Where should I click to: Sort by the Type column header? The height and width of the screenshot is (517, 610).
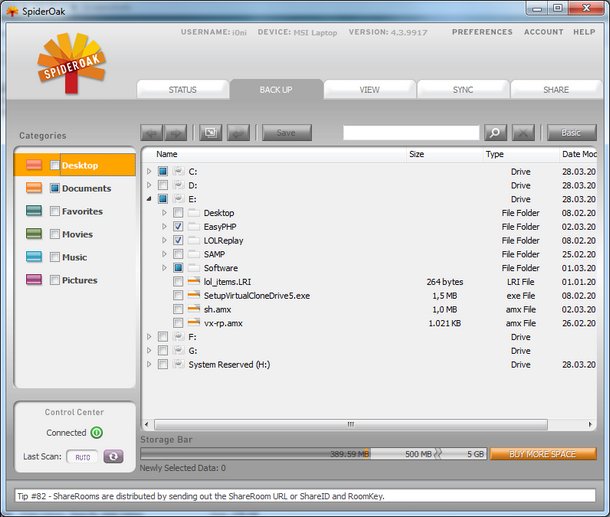click(521, 154)
